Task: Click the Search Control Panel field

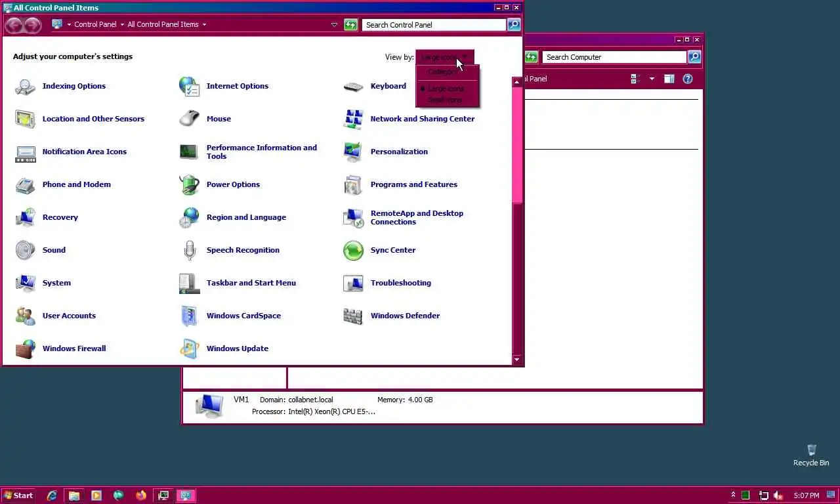Action: [x=434, y=25]
